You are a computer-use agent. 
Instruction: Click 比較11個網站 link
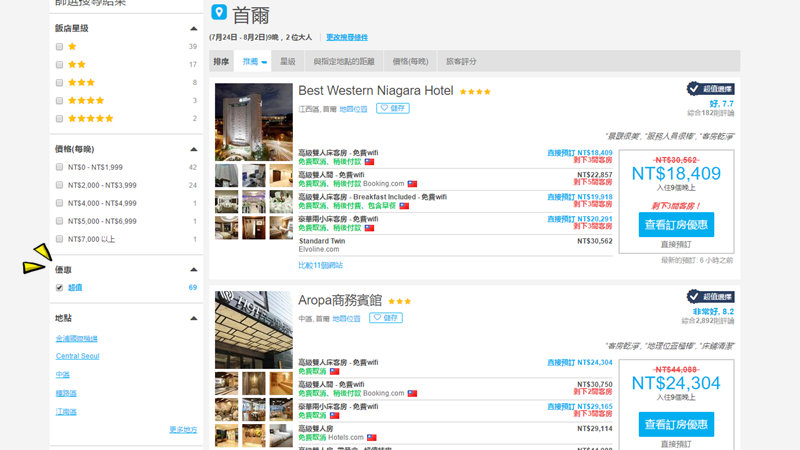tap(320, 265)
